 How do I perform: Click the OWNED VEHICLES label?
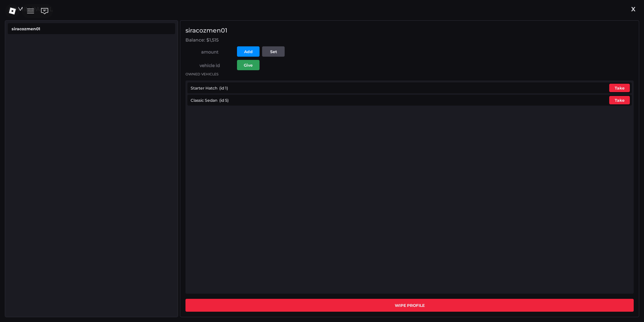coord(202,74)
